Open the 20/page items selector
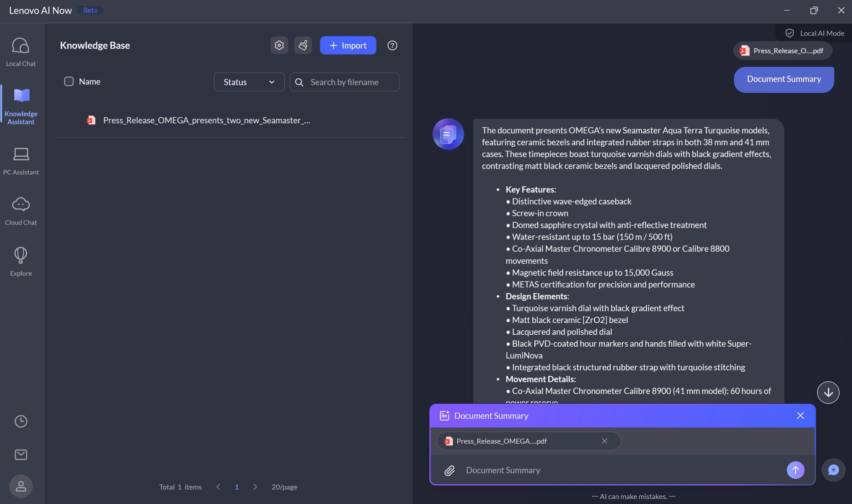This screenshot has height=504, width=852. tap(284, 487)
